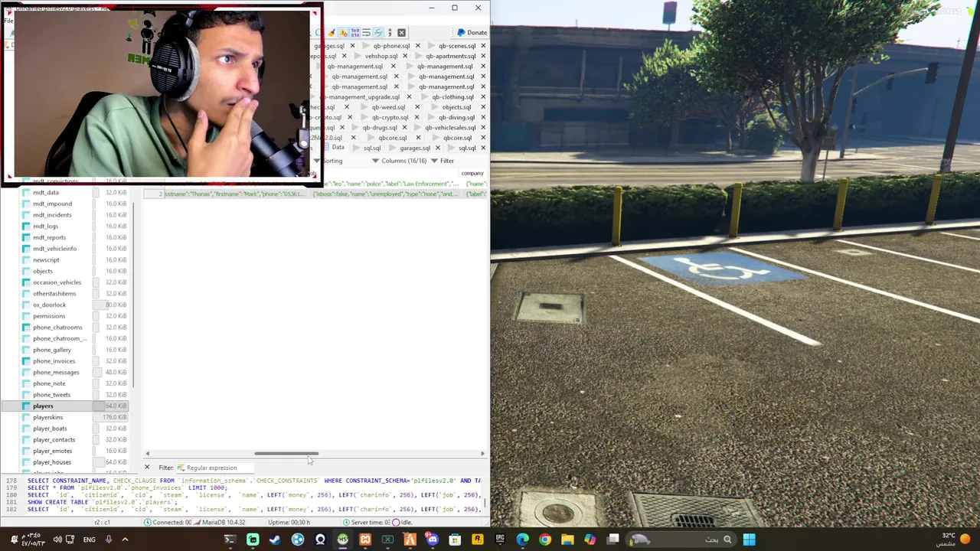Click the semicolon delimiter toolbar icon
This screenshot has width=980, height=551.
(x=390, y=33)
